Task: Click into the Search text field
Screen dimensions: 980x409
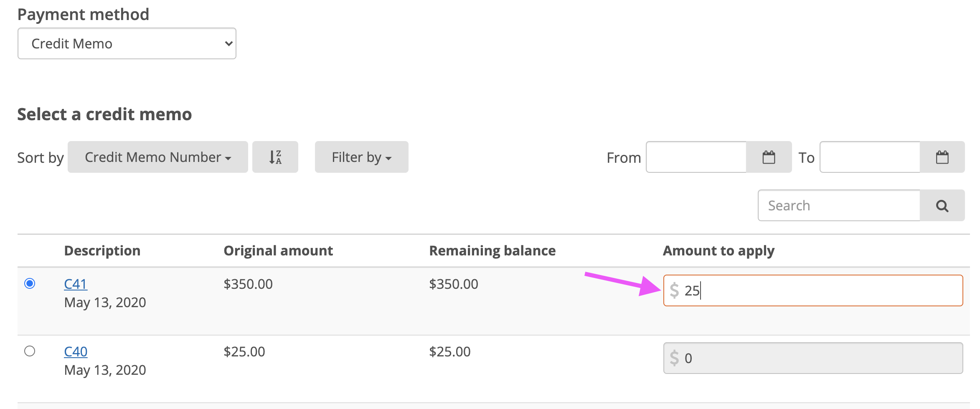Action: [x=839, y=205]
